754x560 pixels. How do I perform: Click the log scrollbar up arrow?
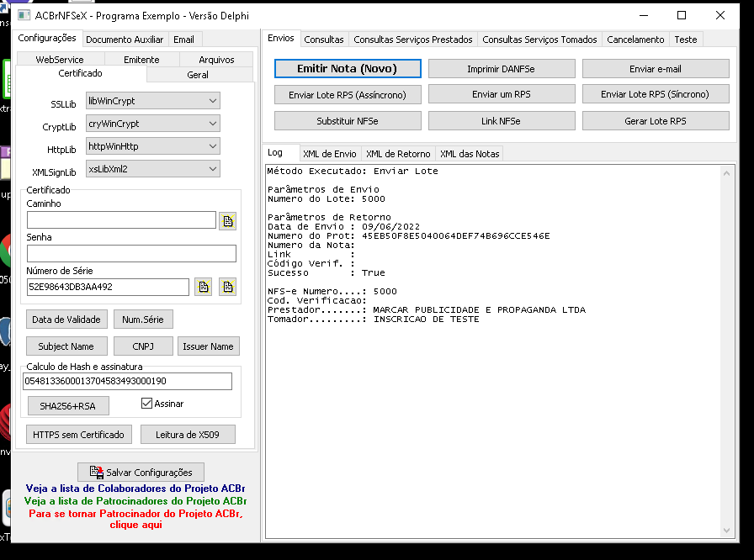726,173
